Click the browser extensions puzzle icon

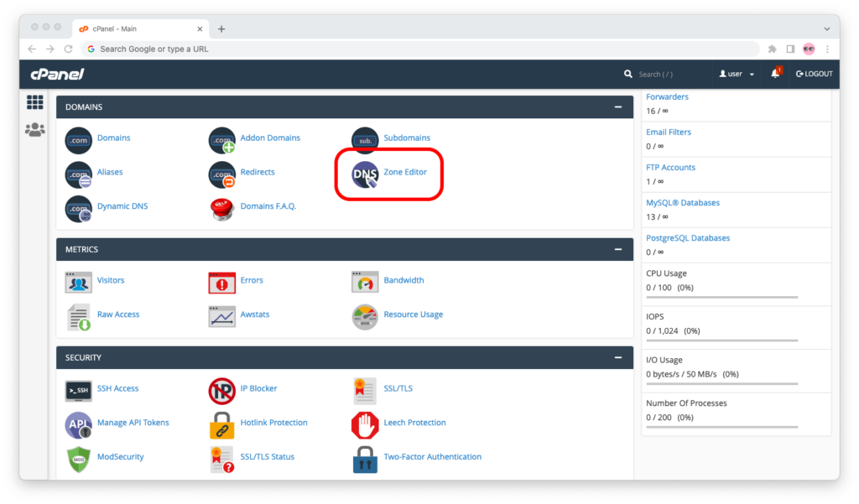point(773,49)
